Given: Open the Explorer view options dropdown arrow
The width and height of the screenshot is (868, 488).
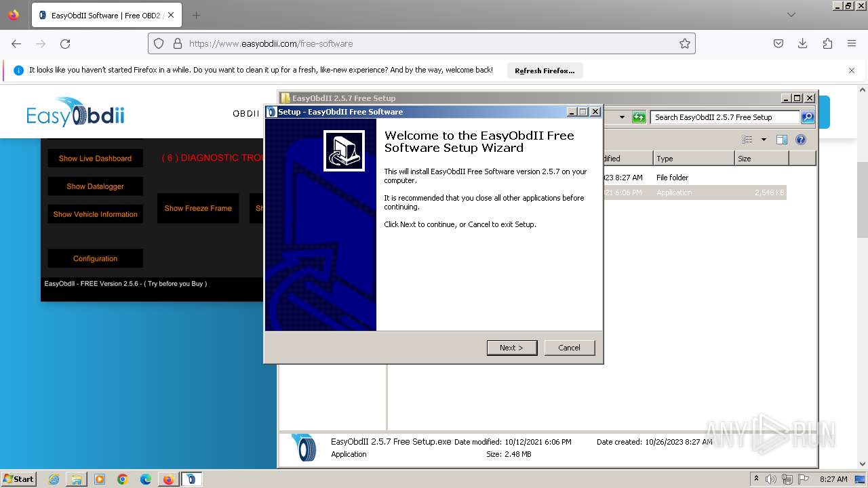Looking at the screenshot, I should coord(764,140).
